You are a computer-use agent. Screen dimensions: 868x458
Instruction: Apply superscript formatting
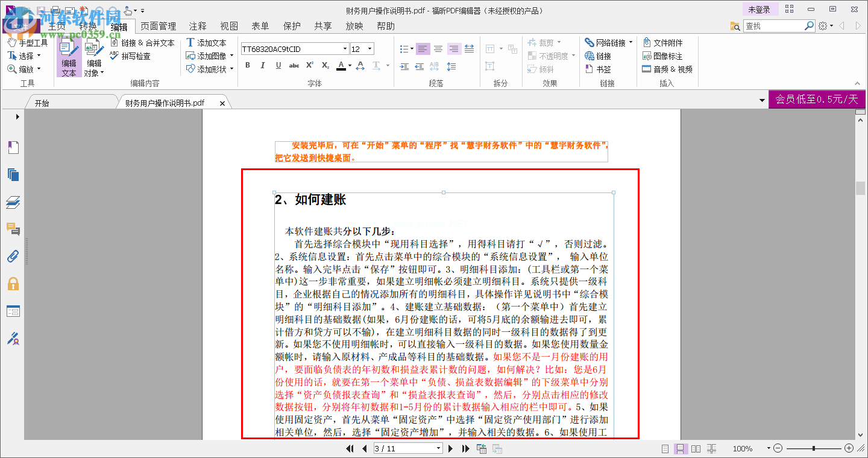[309, 65]
